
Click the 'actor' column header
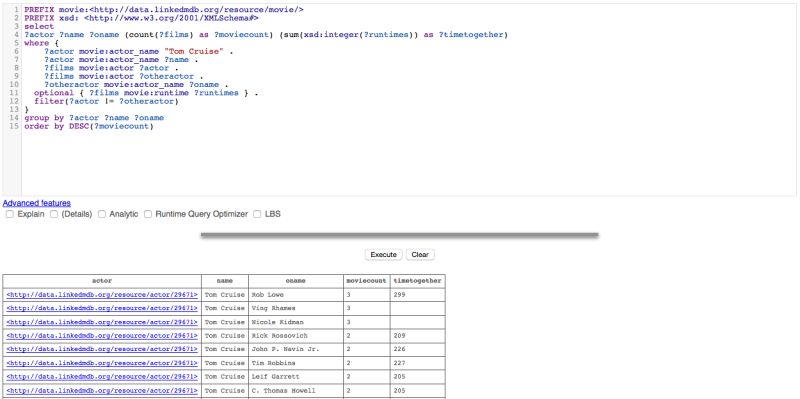click(x=102, y=281)
